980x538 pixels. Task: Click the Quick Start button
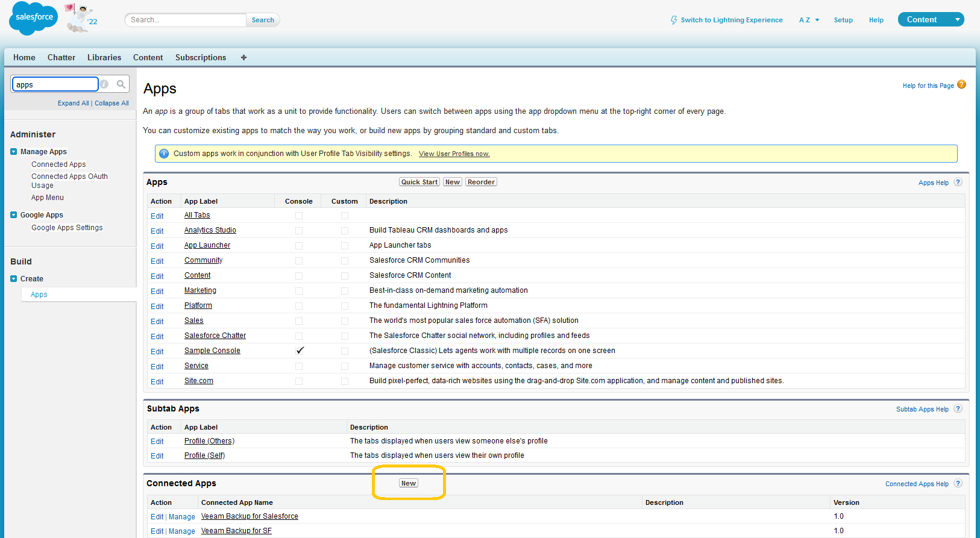pos(419,182)
